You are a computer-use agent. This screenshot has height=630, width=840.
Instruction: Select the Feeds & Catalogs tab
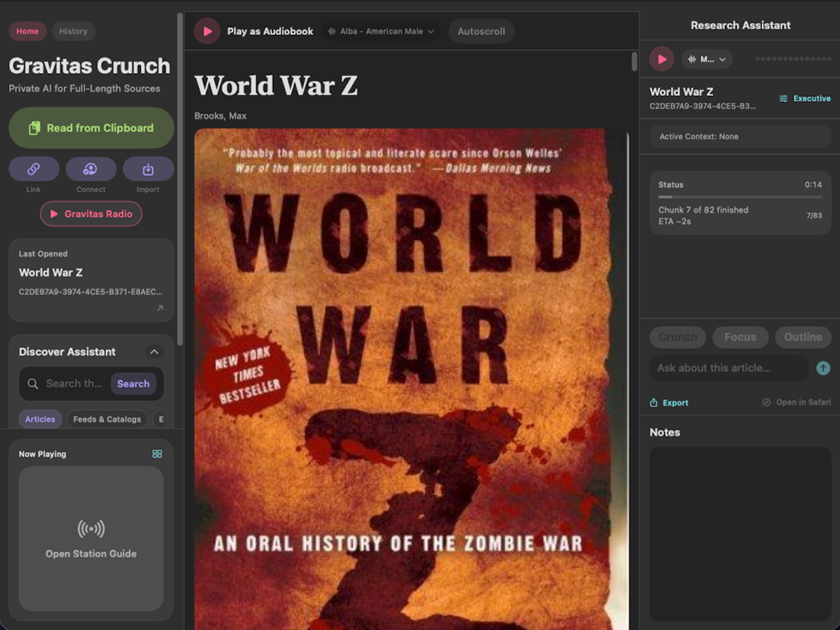pos(107,419)
